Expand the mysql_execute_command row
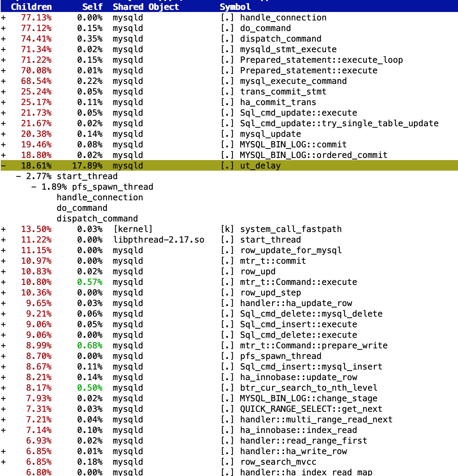The width and height of the screenshot is (458, 476). point(3,81)
